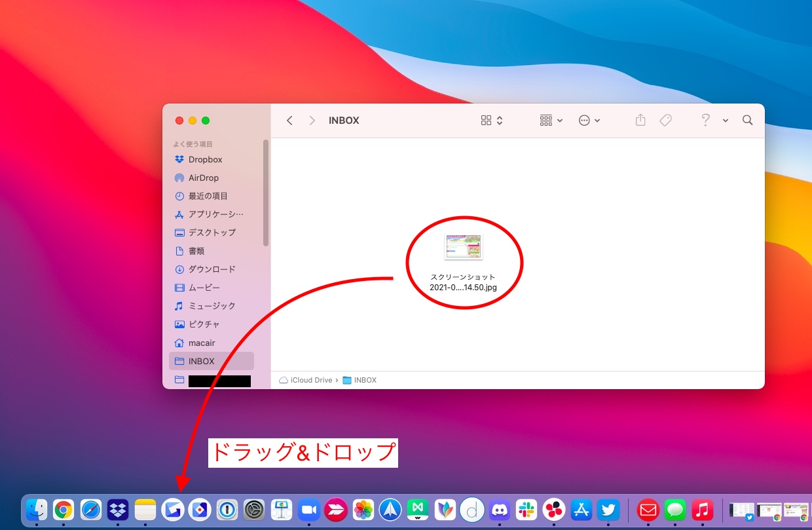The height and width of the screenshot is (530, 812).
Task: Open Safari in the Dock
Action: 91,509
